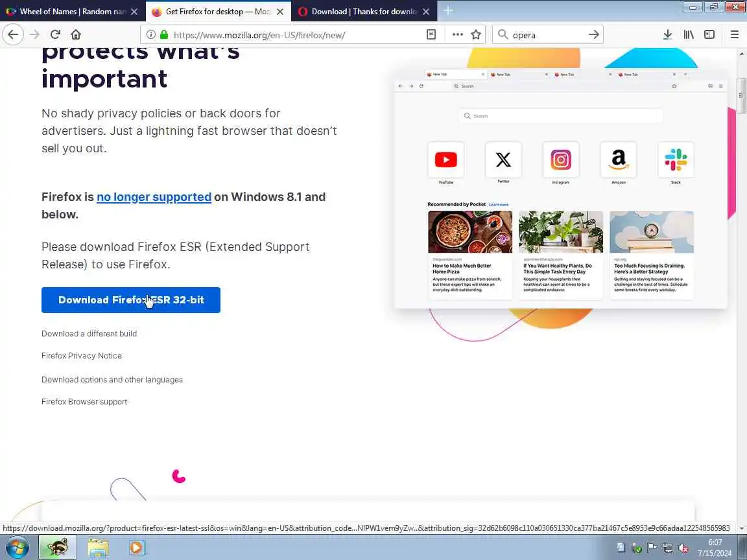Open the Library bookshelf icon

click(689, 35)
